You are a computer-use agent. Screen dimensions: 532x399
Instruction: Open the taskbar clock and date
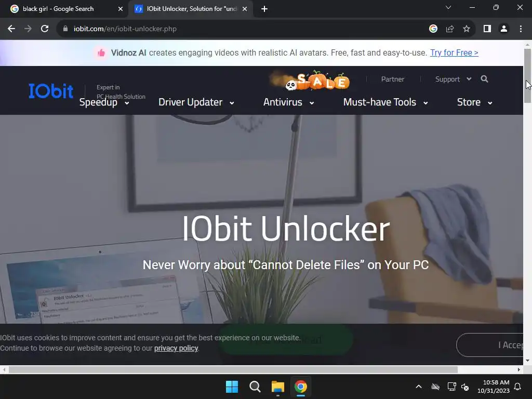coord(494,387)
